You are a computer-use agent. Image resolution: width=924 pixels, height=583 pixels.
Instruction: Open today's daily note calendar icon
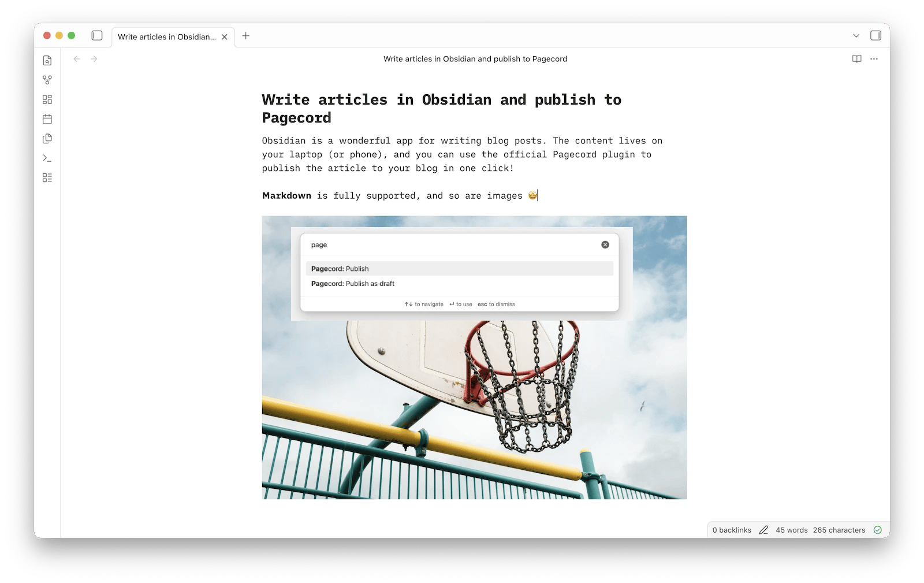pyautogui.click(x=47, y=119)
